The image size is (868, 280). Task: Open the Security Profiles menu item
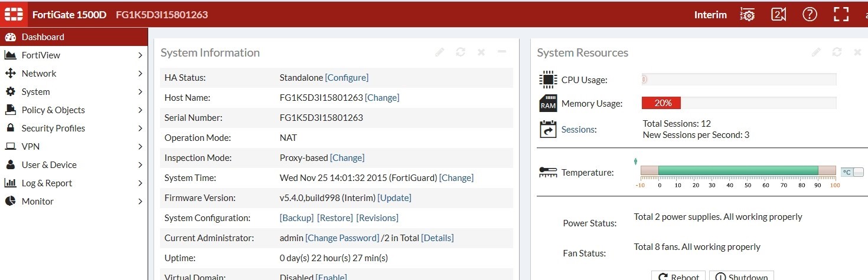[74, 128]
